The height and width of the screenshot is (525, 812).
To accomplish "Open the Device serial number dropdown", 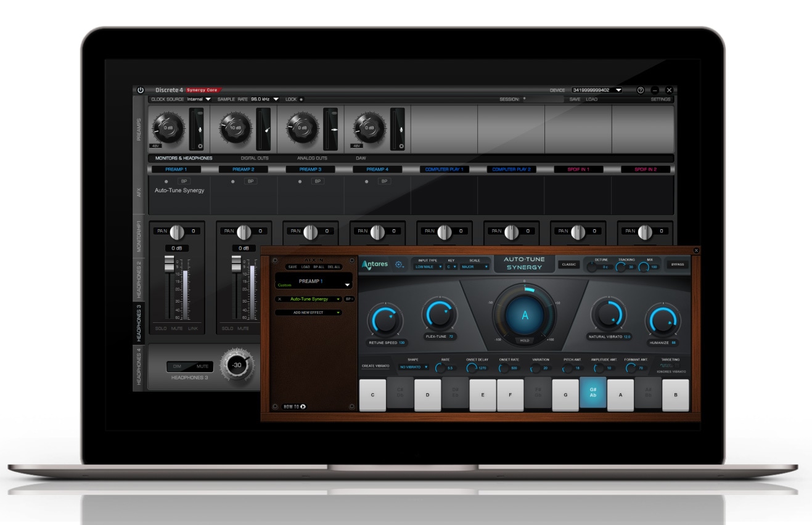I will (x=597, y=90).
